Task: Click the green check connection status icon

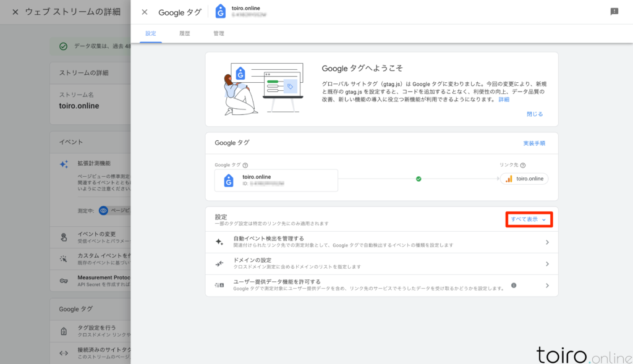Action: click(x=418, y=179)
